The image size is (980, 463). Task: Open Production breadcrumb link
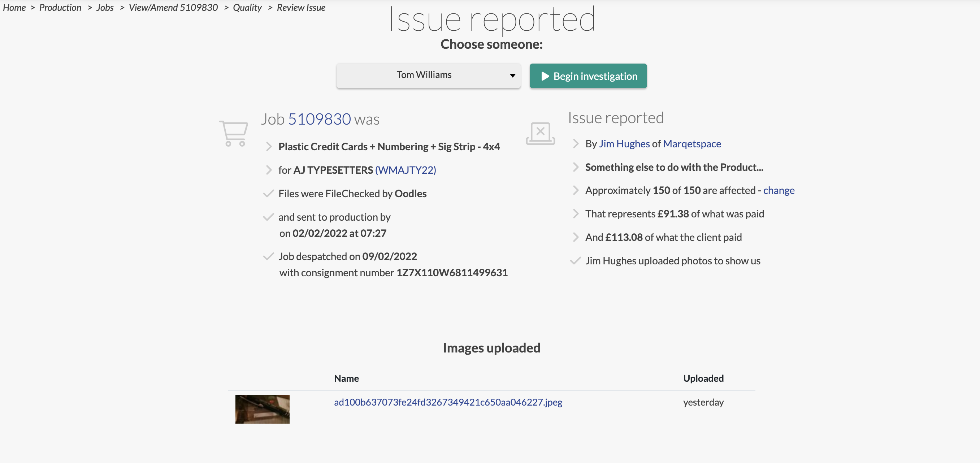(60, 8)
